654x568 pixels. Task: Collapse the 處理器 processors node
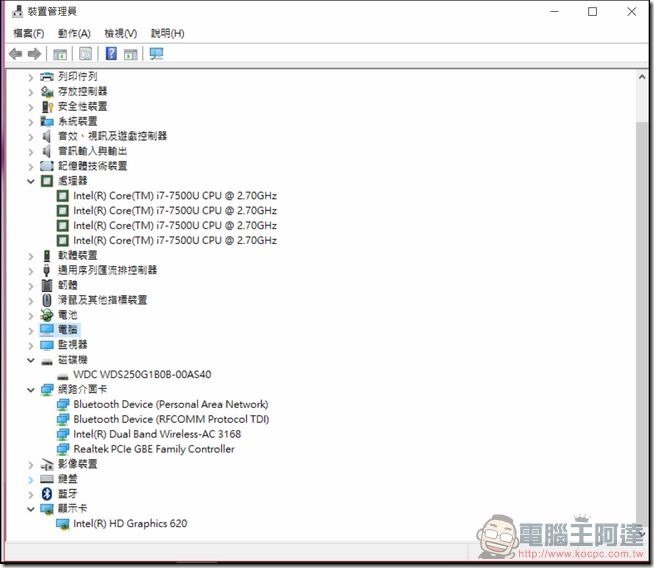coord(30,181)
